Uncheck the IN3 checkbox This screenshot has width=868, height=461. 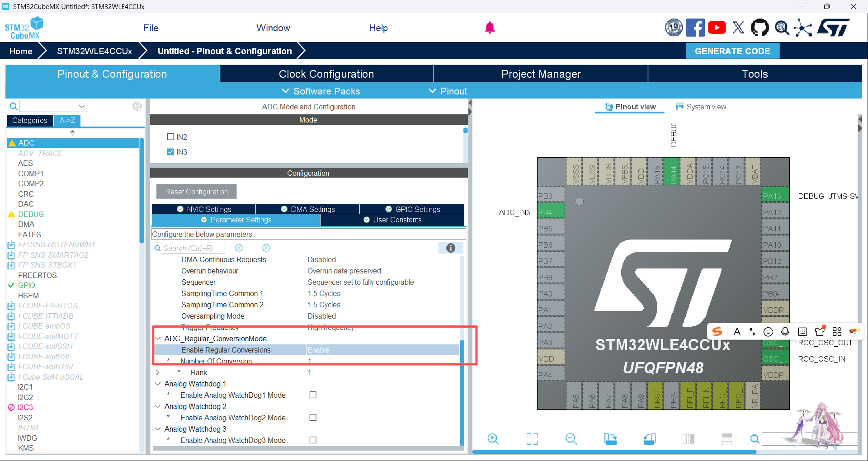[170, 152]
